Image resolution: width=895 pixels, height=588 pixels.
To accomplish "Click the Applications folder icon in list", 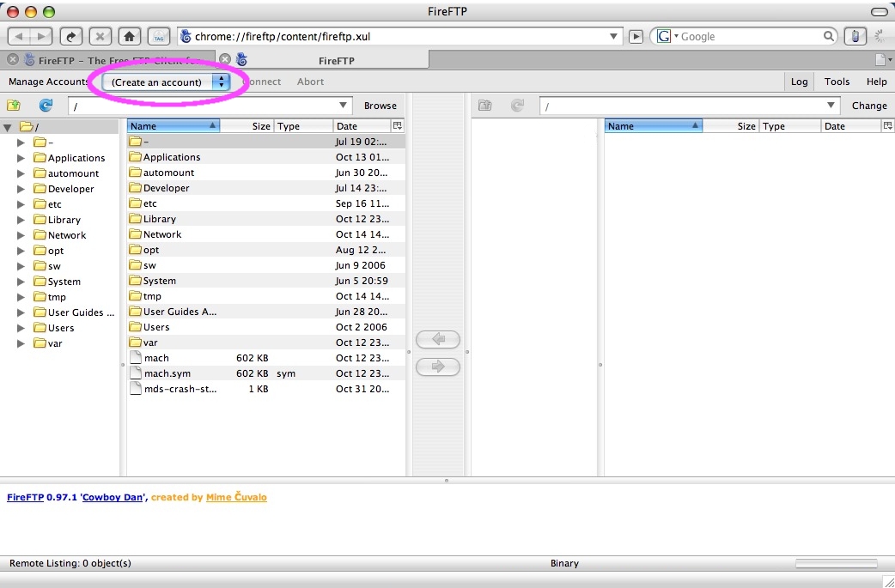I will (x=135, y=157).
